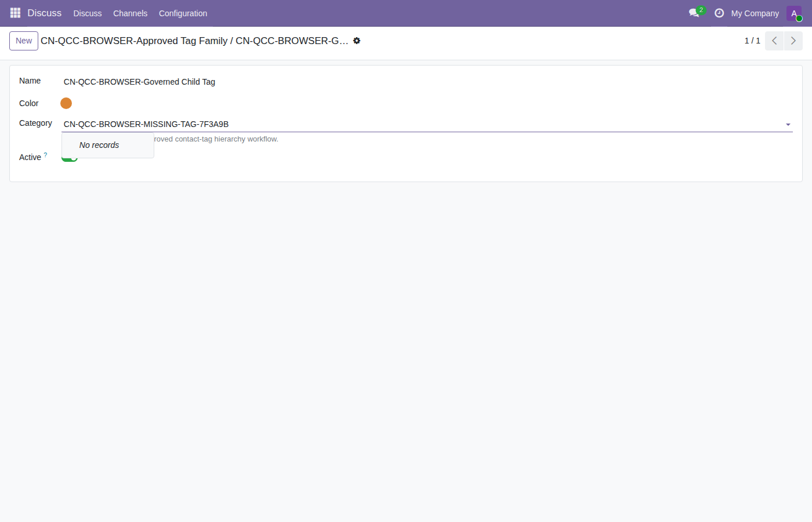Open the Configuration menu
This screenshot has height=522, width=812.
(183, 13)
